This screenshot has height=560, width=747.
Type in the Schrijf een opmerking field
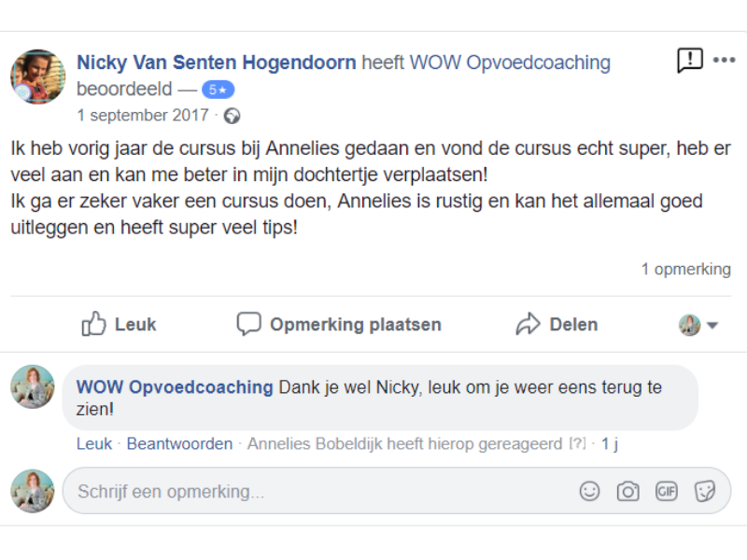coord(317,491)
